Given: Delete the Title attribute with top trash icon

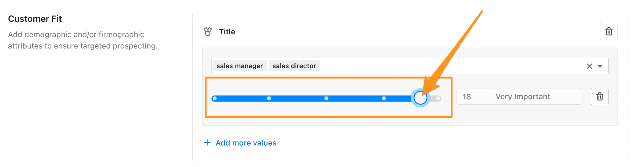Looking at the screenshot, I should [x=609, y=32].
